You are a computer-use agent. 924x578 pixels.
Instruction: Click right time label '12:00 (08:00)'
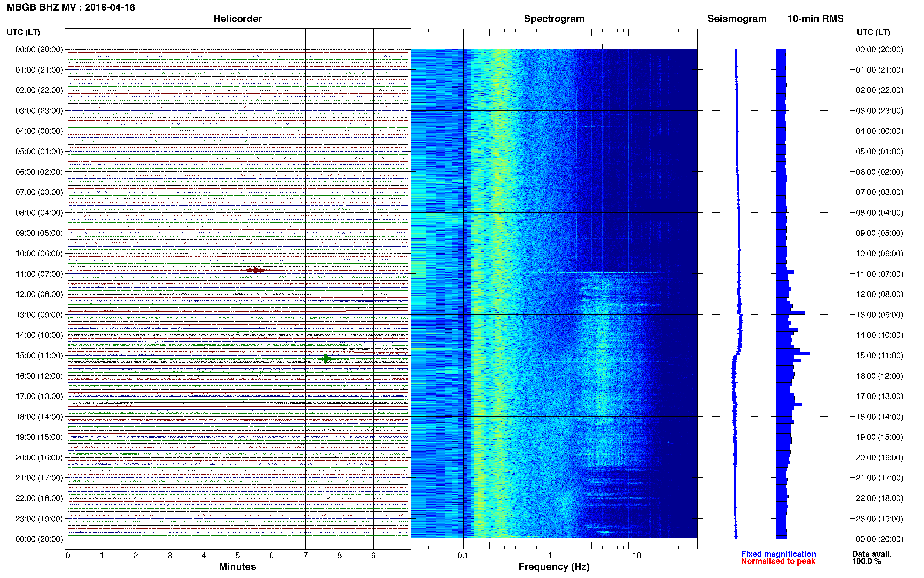pyautogui.click(x=879, y=294)
